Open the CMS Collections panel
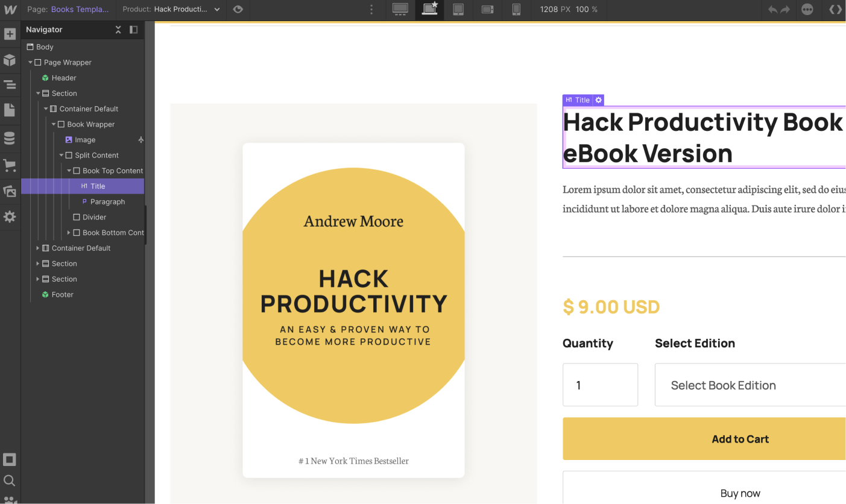The image size is (846, 504). 10,137
